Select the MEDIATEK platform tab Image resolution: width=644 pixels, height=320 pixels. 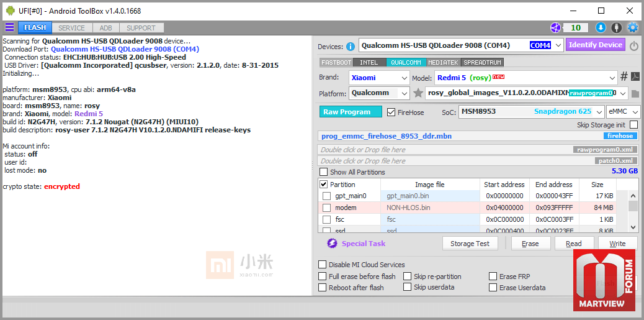tap(444, 63)
